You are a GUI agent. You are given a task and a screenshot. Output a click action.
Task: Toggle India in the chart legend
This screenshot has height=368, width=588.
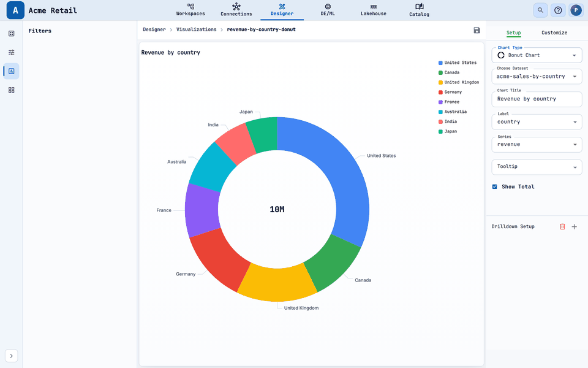coord(448,121)
